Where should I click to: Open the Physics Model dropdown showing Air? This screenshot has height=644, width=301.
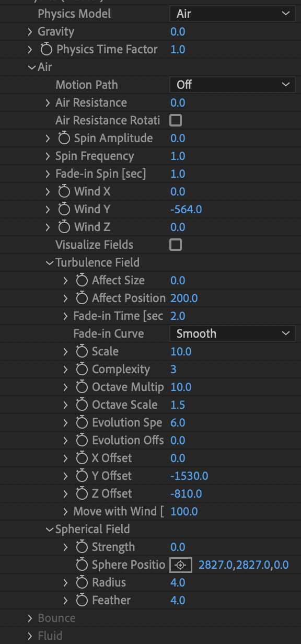click(232, 14)
